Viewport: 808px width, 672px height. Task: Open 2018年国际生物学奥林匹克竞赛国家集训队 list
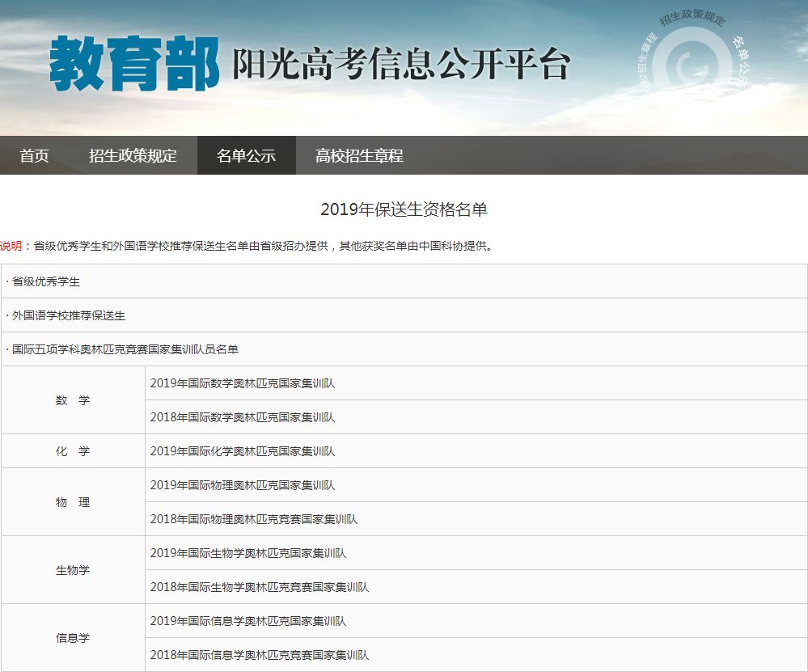[260, 587]
